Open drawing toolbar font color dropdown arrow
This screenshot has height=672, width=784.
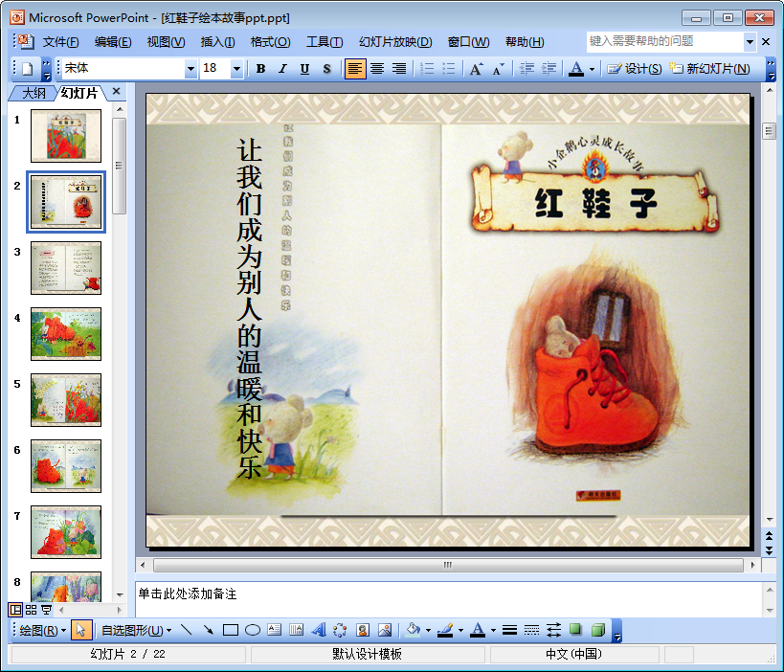[493, 631]
